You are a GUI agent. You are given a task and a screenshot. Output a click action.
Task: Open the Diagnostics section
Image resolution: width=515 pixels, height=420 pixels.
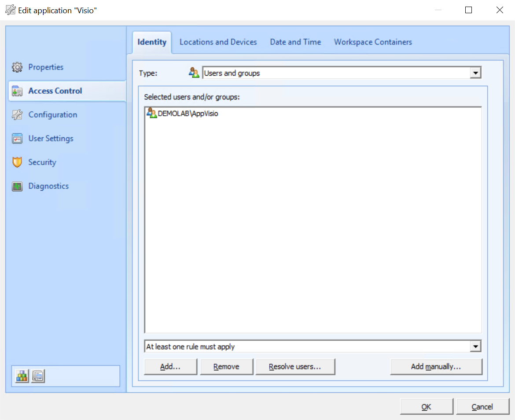48,186
